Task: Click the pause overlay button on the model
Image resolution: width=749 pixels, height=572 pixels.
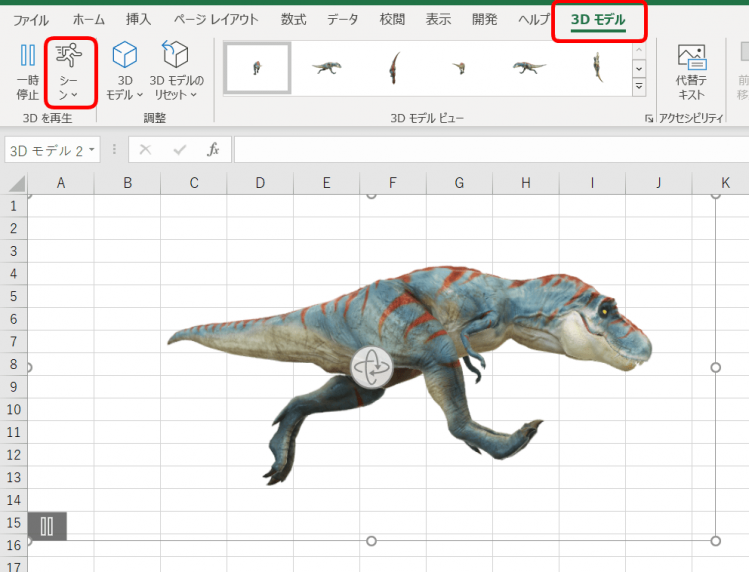Action: (47, 526)
